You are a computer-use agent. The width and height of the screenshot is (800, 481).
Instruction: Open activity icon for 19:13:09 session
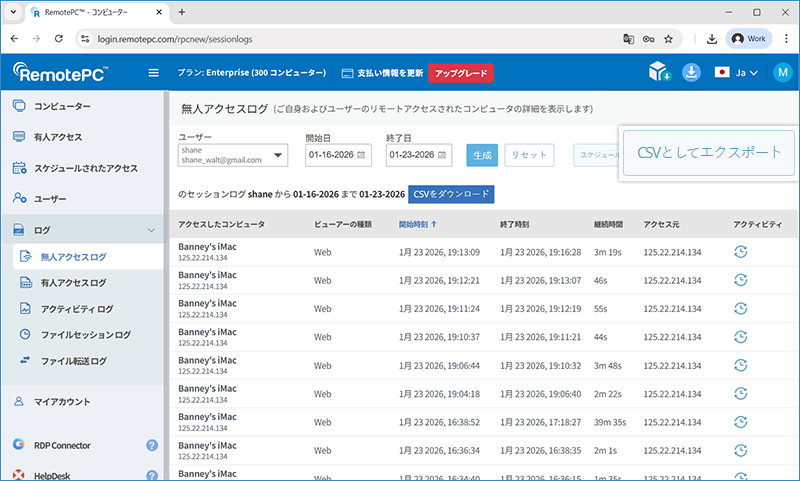(740, 251)
